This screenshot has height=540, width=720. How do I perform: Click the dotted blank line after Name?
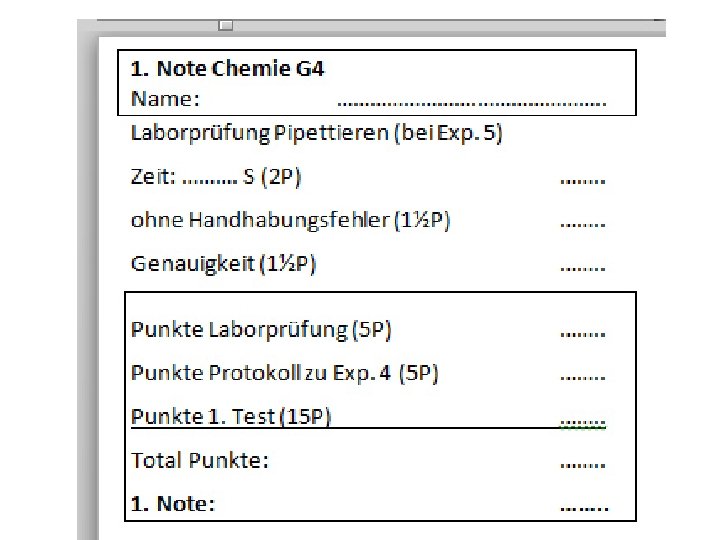(471, 101)
